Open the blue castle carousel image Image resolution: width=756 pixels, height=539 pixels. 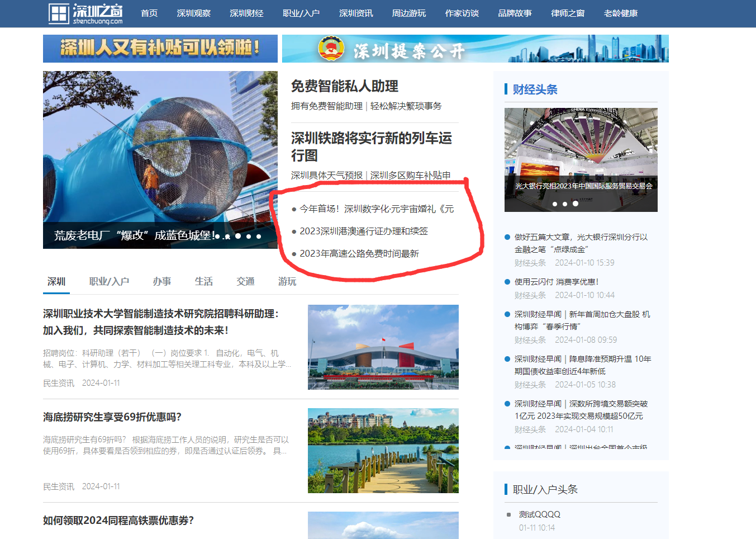[x=160, y=160]
